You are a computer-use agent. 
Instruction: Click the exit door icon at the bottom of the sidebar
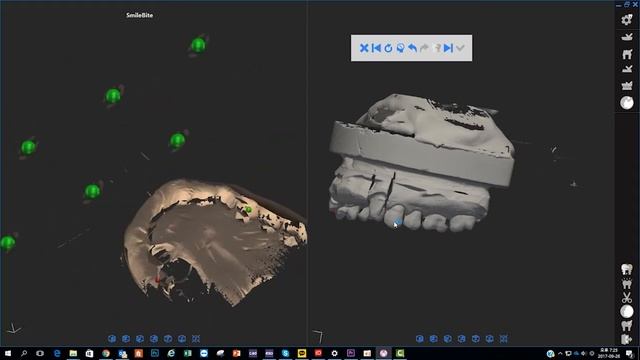[627, 339]
